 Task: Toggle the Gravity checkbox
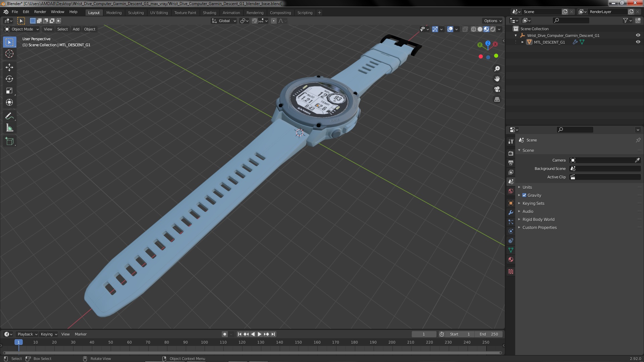[x=524, y=195]
